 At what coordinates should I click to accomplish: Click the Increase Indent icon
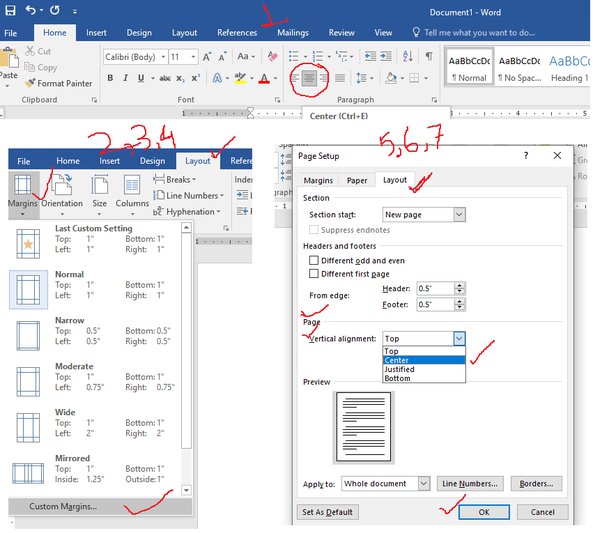click(x=386, y=56)
